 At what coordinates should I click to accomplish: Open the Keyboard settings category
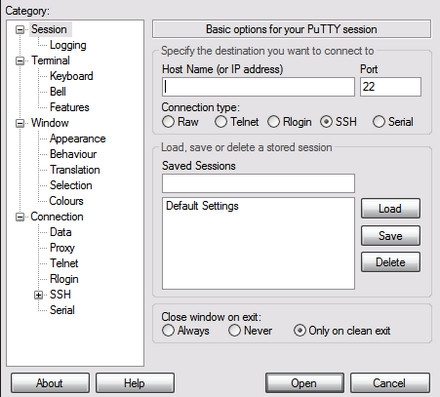pyautogui.click(x=71, y=76)
